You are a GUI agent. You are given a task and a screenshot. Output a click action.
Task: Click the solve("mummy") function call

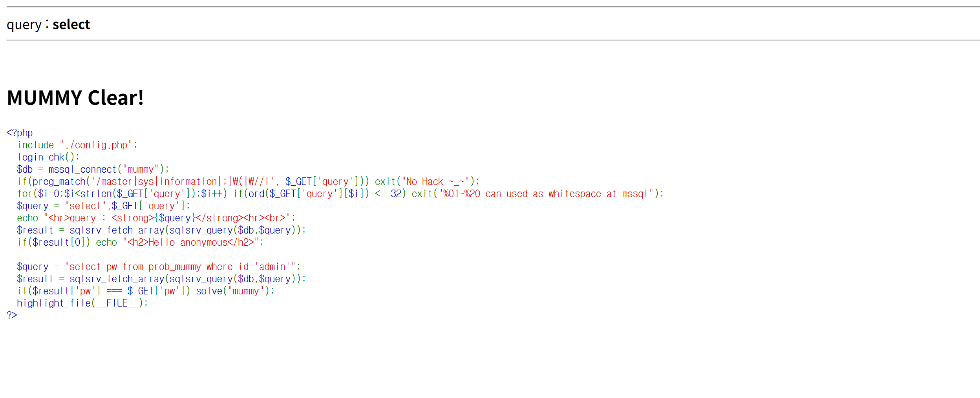click(234, 291)
